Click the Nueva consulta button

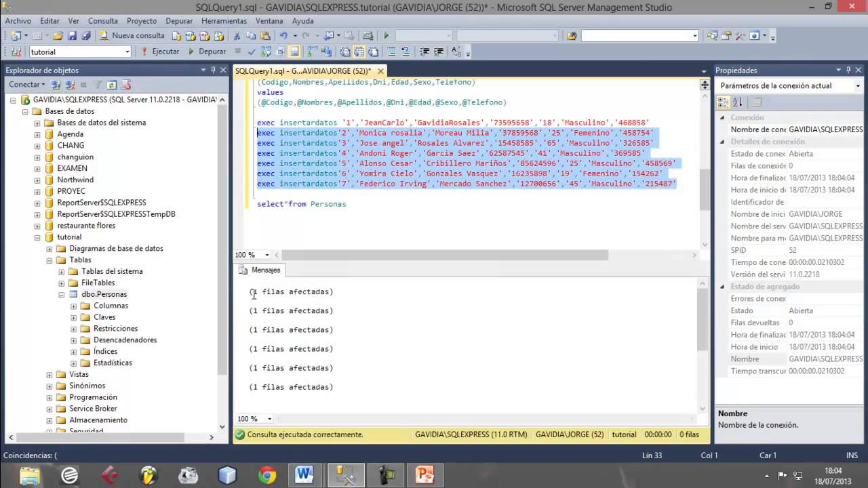132,35
